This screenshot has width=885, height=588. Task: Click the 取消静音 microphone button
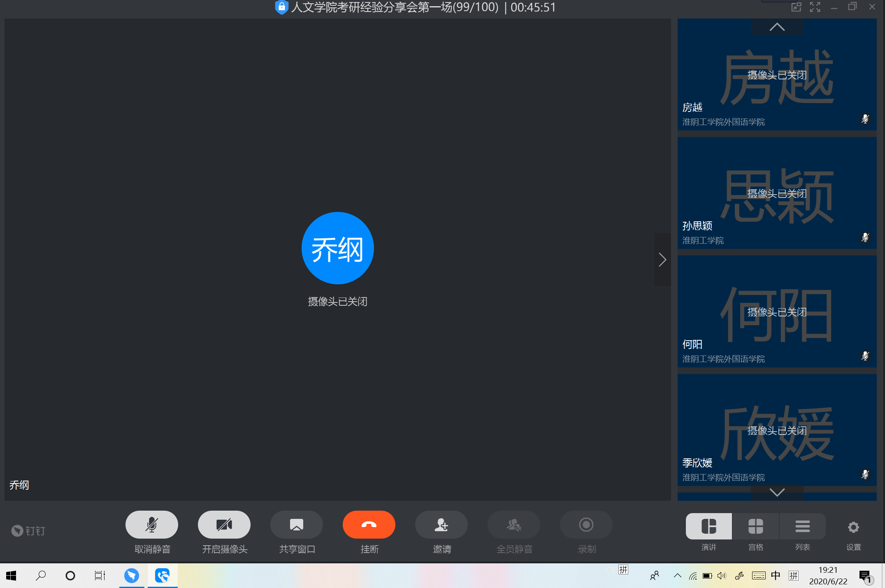pyautogui.click(x=151, y=525)
